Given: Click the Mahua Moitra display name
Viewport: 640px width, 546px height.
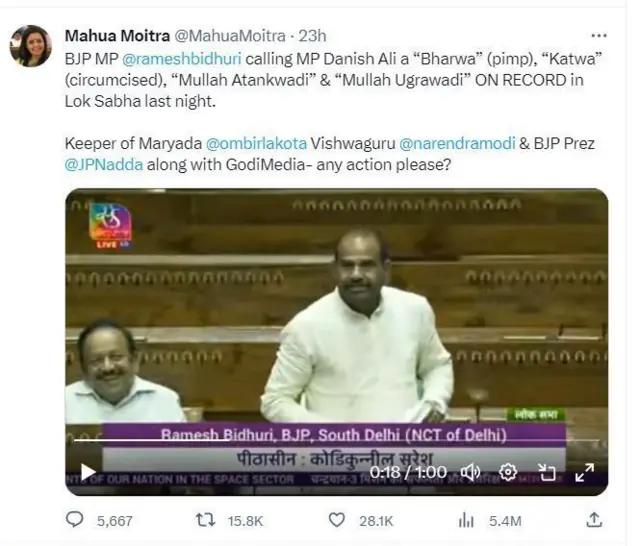Looking at the screenshot, I should [x=117, y=36].
